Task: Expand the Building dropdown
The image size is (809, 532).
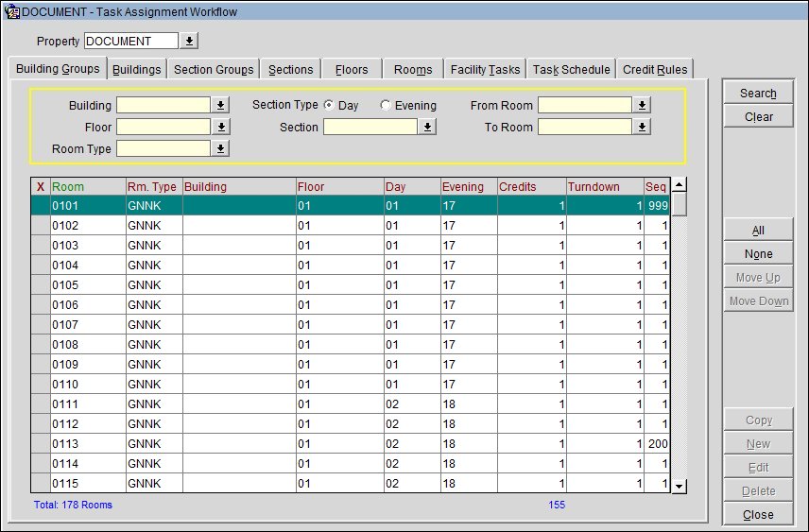Action: 221,106
